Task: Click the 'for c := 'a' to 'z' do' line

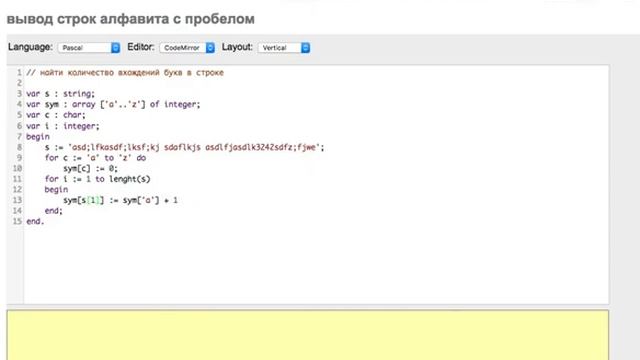Action: (x=95, y=158)
